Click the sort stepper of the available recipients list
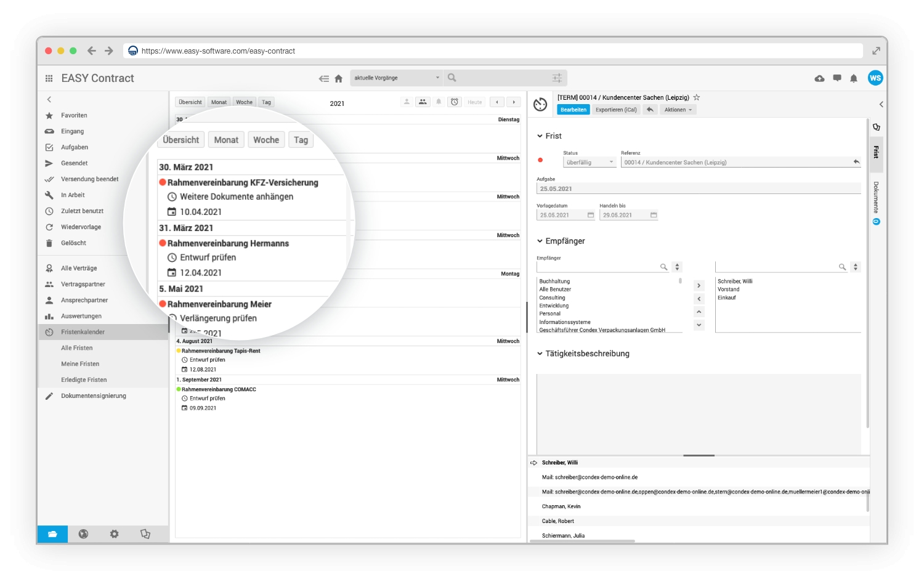The height and width of the screenshot is (584, 924). [x=677, y=267]
